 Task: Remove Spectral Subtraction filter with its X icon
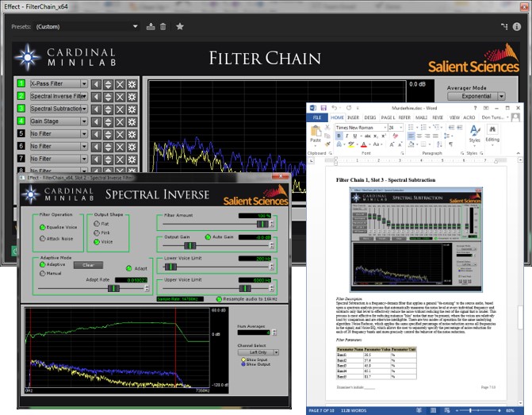tap(120, 110)
